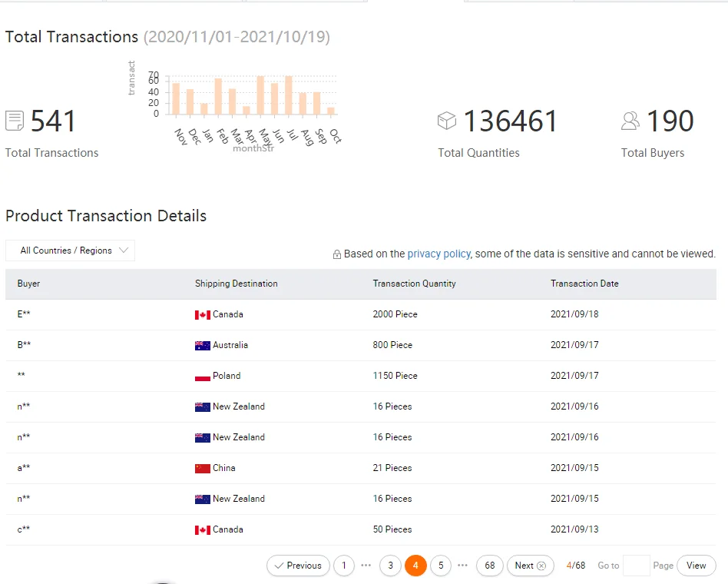Open the privacy policy link
This screenshot has width=728, height=584.
(x=438, y=254)
